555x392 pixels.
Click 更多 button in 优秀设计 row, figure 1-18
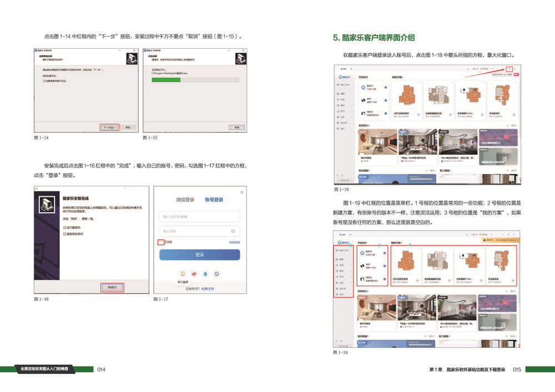(513, 125)
